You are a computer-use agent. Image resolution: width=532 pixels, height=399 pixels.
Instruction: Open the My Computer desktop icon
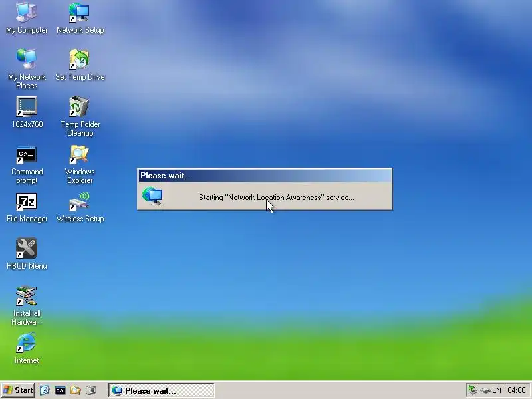27,18
